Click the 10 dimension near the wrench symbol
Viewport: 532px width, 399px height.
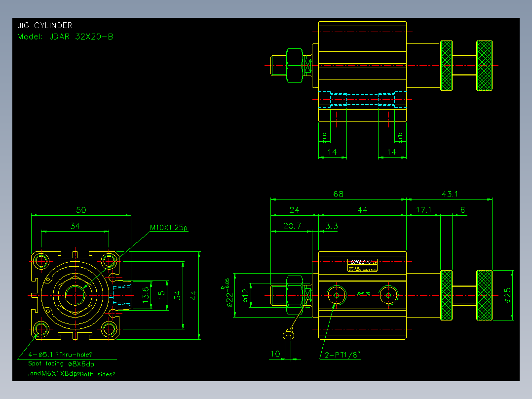click(x=275, y=354)
